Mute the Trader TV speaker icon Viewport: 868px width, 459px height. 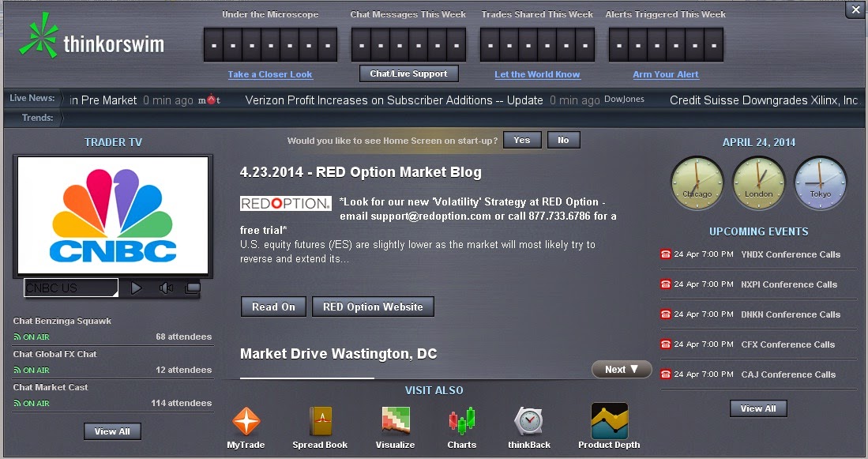166,288
